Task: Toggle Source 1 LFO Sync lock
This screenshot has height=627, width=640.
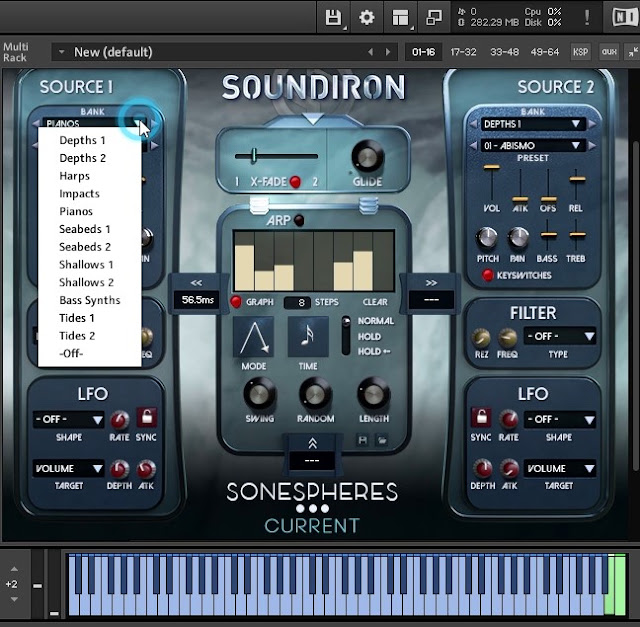Action: 146,418
